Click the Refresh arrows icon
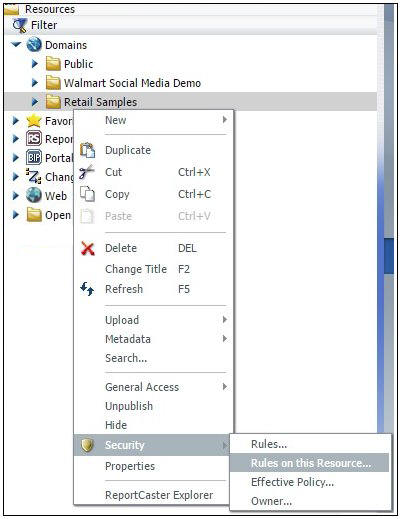The height and width of the screenshot is (519, 402). (87, 289)
